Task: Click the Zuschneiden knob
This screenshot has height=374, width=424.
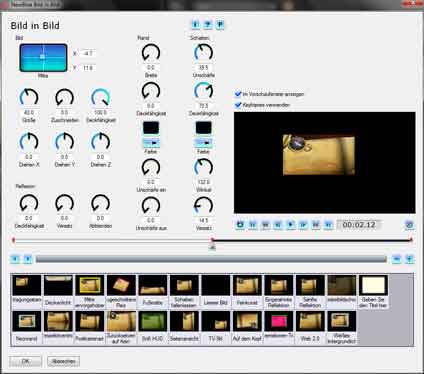Action: click(64, 98)
